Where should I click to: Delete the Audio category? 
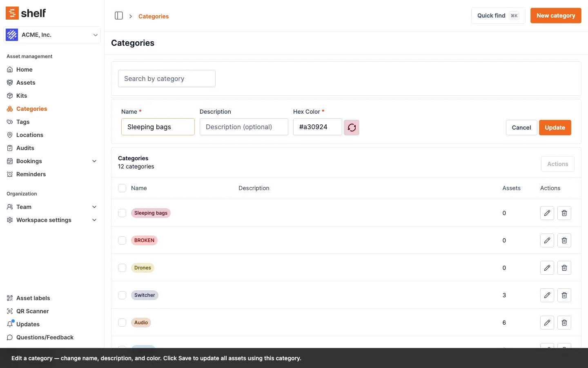tap(564, 323)
